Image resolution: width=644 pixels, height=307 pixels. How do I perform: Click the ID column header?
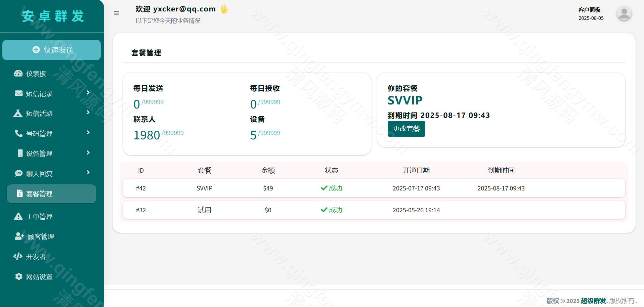tap(141, 170)
